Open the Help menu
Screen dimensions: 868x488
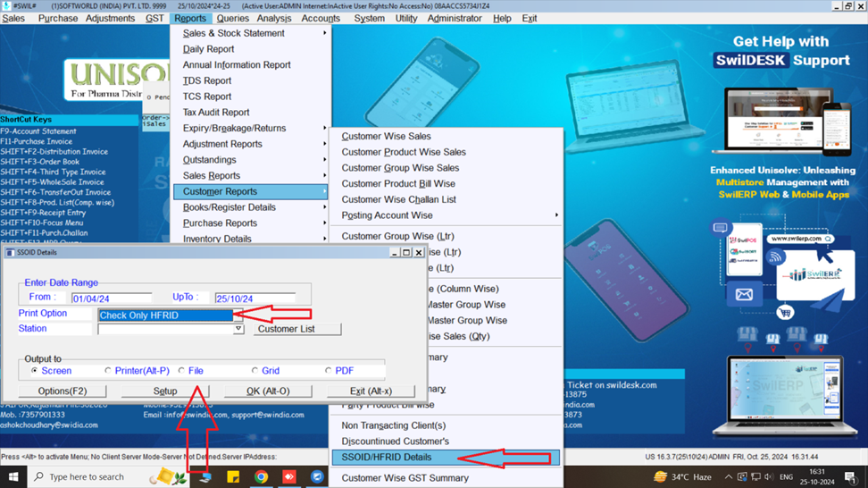(502, 18)
